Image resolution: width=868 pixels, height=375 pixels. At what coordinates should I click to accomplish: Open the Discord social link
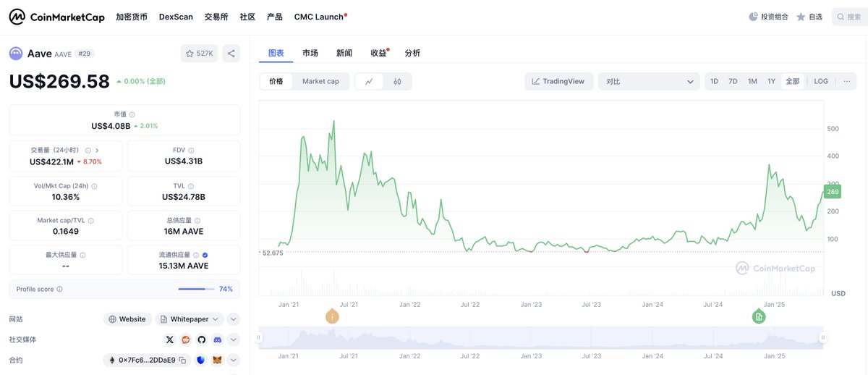(218, 340)
